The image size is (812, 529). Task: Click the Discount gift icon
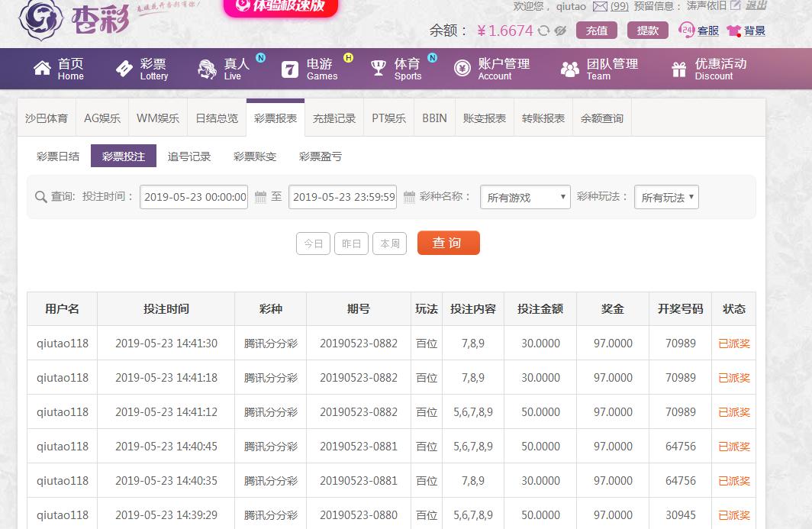[x=679, y=69]
